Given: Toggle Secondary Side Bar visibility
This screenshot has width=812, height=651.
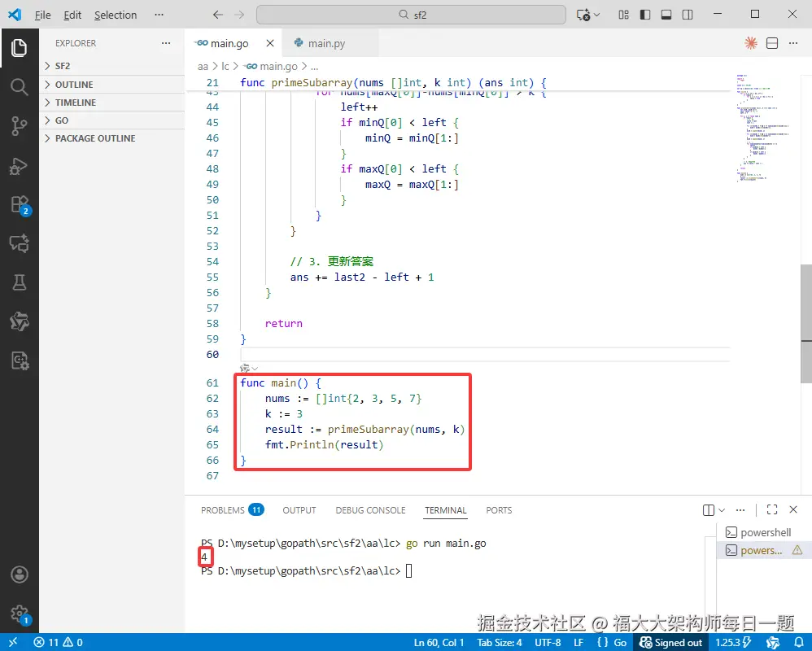Looking at the screenshot, I should [688, 15].
